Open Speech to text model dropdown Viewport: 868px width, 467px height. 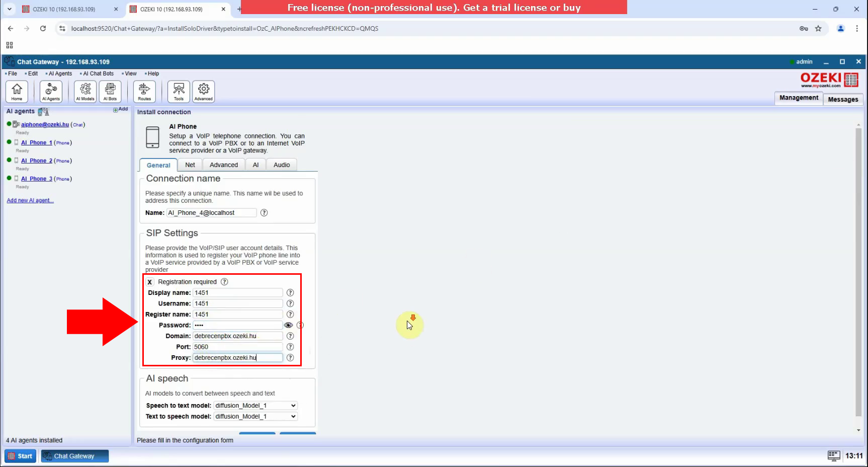point(255,406)
